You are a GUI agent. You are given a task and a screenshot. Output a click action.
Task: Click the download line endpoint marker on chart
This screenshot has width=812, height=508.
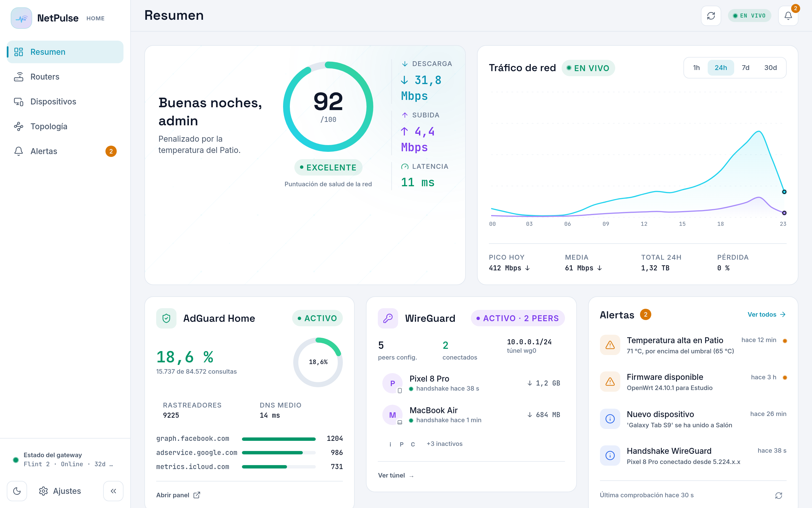(784, 192)
